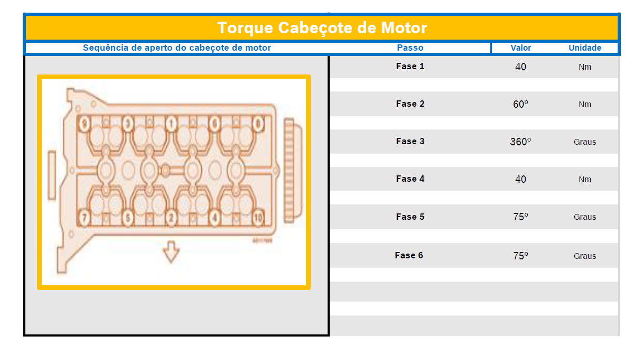Select the 360° value cell
Viewport: 643px width, 364px height.
coord(520,142)
